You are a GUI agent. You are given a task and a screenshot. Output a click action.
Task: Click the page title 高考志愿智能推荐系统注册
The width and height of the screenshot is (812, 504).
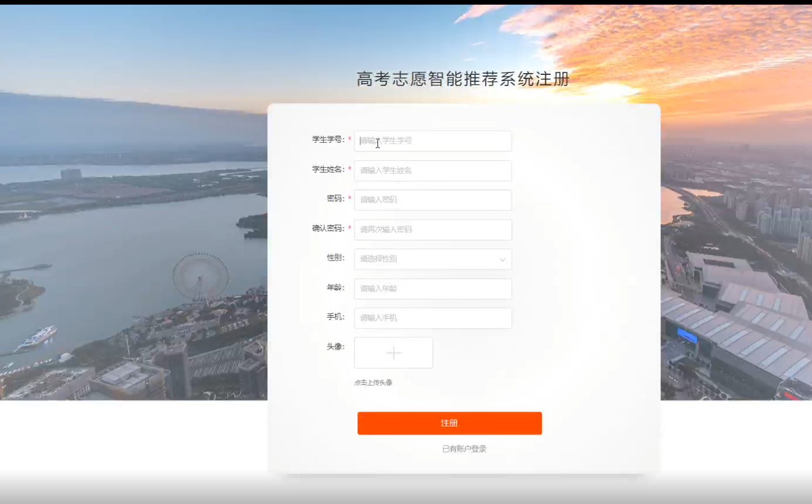coord(463,79)
